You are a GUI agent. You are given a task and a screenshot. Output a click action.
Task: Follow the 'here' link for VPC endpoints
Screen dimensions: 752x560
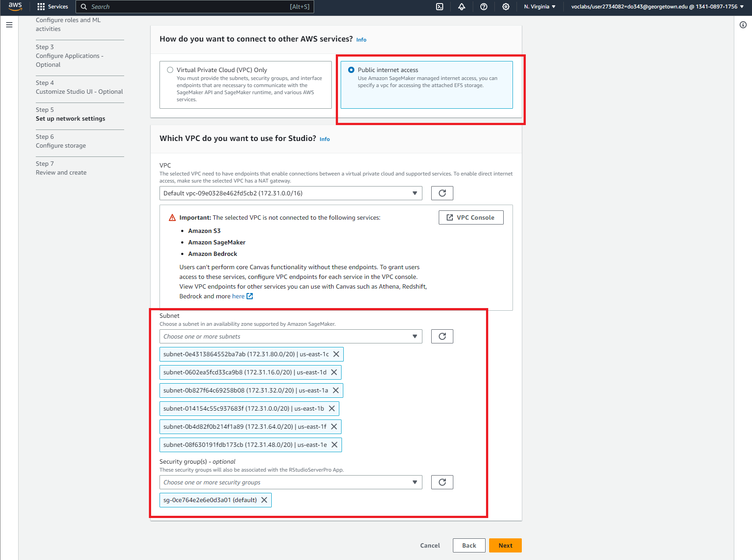tap(238, 296)
